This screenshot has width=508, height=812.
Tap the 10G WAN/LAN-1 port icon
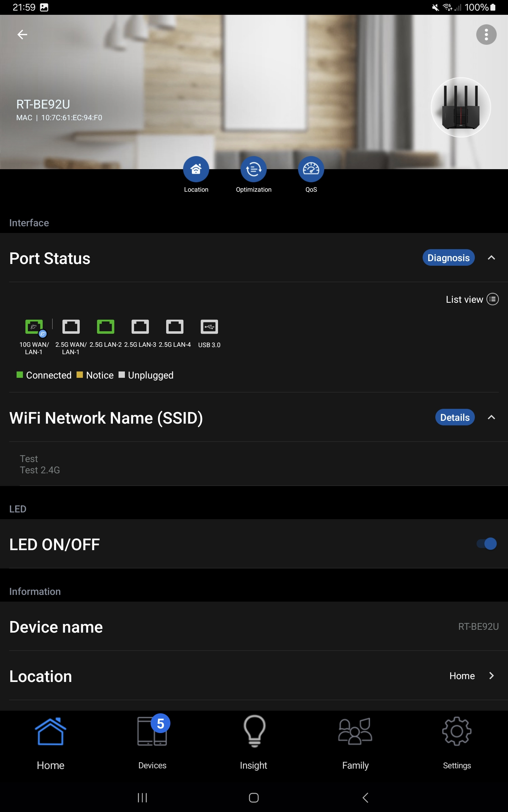point(34,327)
